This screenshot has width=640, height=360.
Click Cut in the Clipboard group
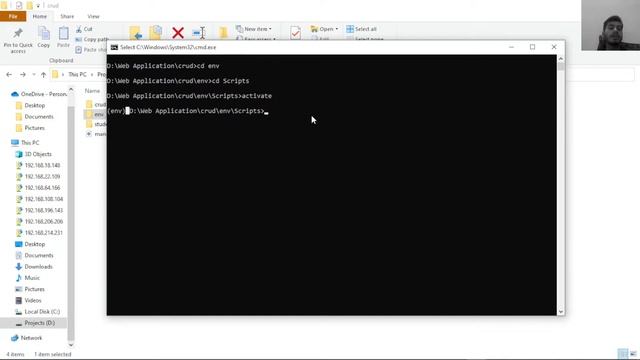click(84, 29)
